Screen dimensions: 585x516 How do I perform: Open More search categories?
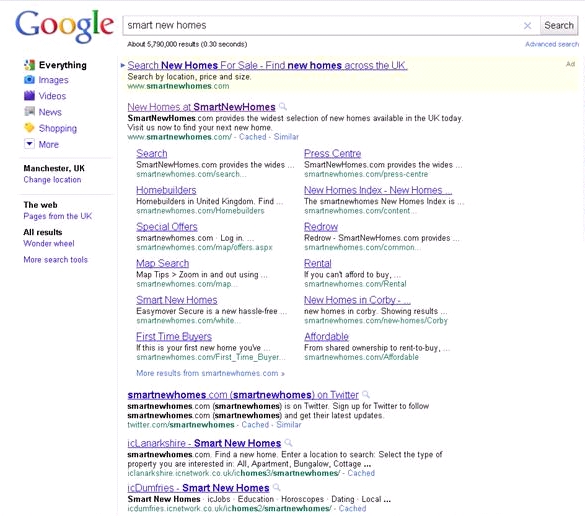click(49, 144)
